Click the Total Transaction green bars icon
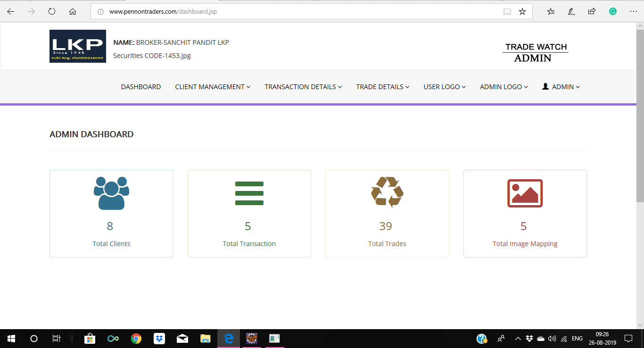 249,193
